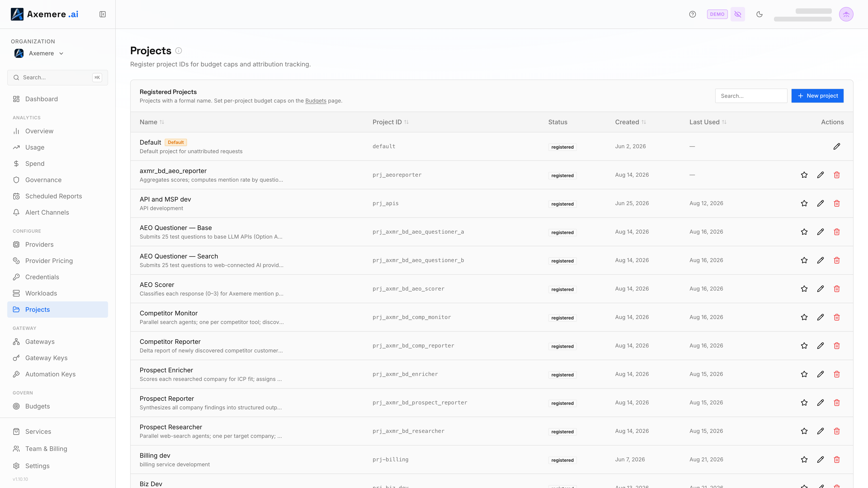Click the New project button

817,96
